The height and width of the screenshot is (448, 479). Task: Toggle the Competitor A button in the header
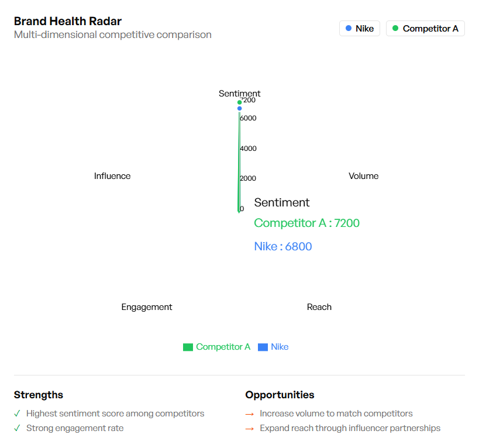tap(425, 29)
